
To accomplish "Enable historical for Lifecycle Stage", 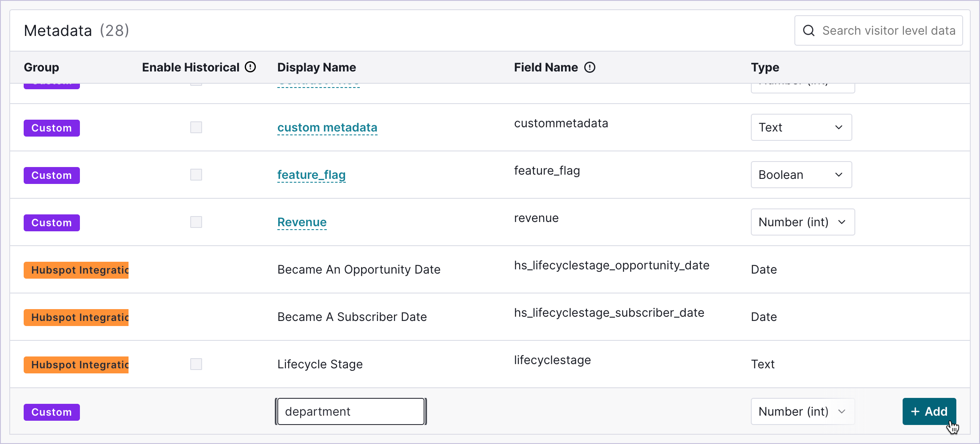I will [196, 364].
